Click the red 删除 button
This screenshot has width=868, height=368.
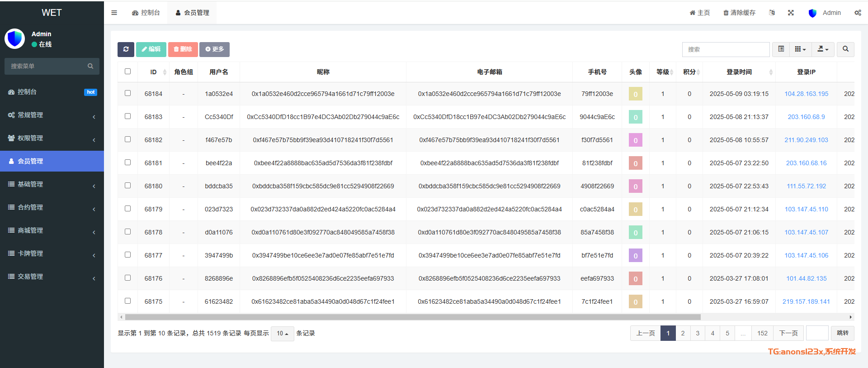pyautogui.click(x=183, y=49)
